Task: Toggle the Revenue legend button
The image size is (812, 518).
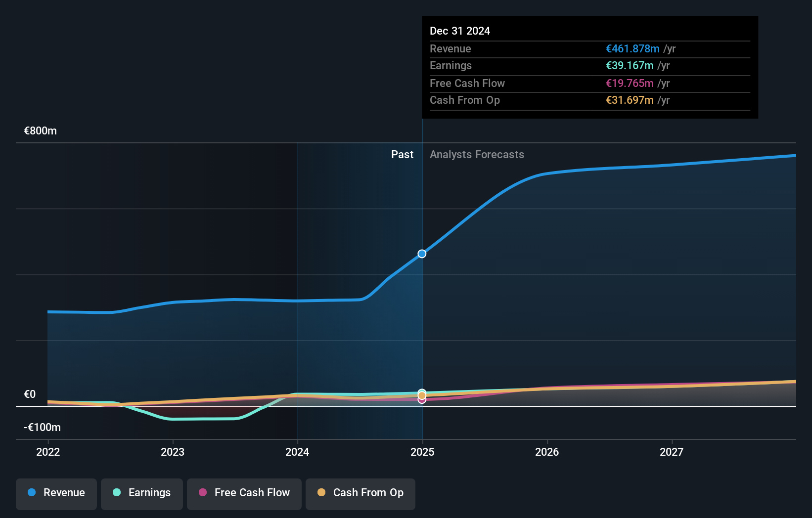Action: click(x=56, y=494)
